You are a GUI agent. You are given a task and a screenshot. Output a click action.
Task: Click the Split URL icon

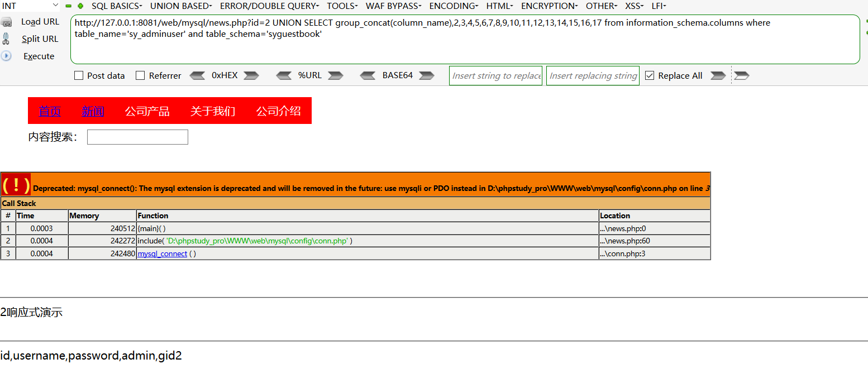tap(6, 39)
